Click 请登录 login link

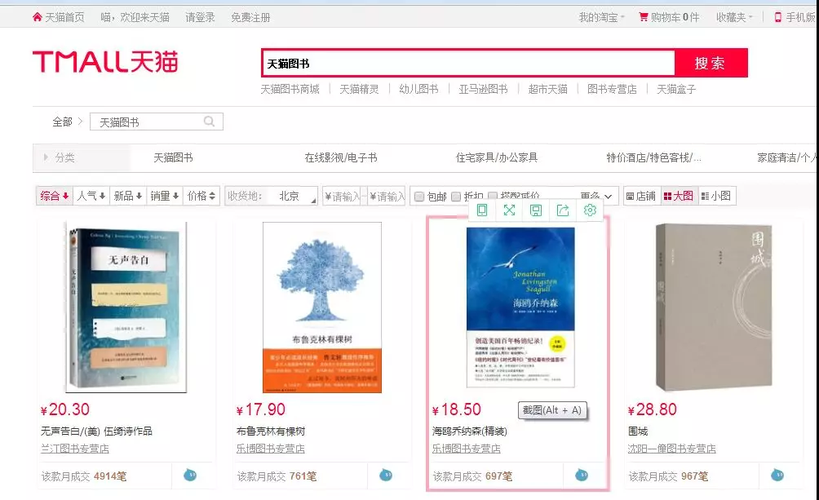pos(200,17)
